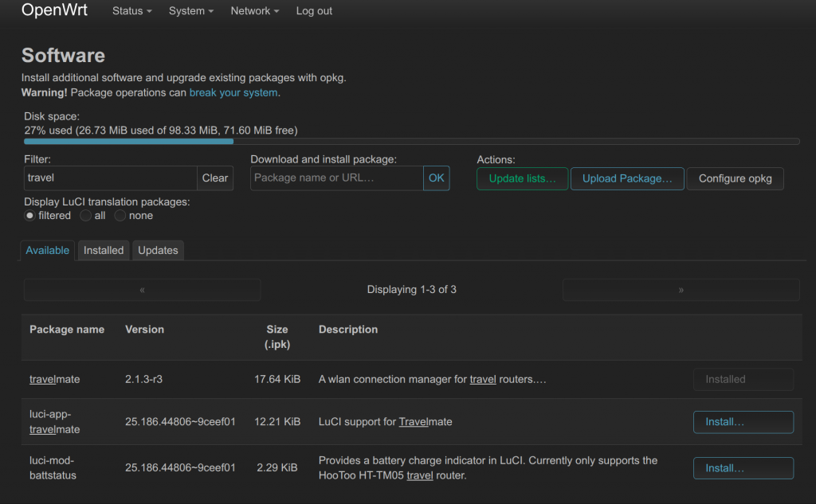
Task: Click Update lists button
Action: [x=523, y=178]
